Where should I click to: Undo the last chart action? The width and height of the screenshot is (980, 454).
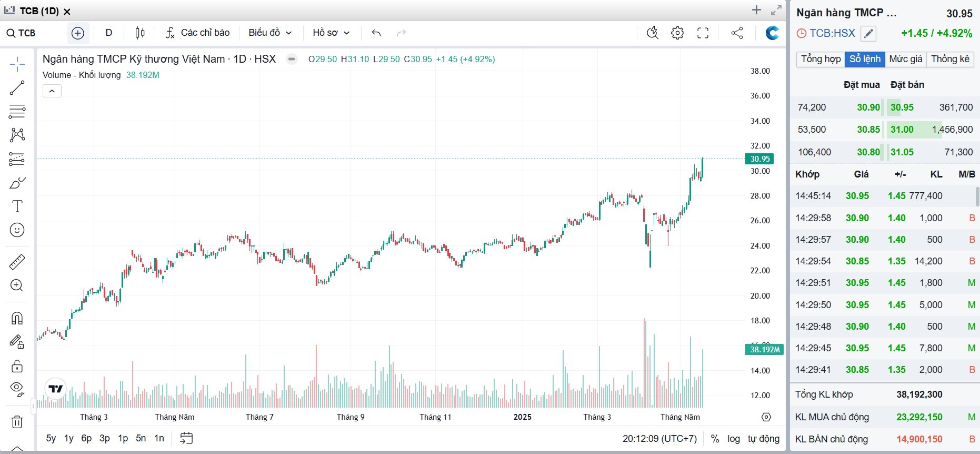point(376,33)
